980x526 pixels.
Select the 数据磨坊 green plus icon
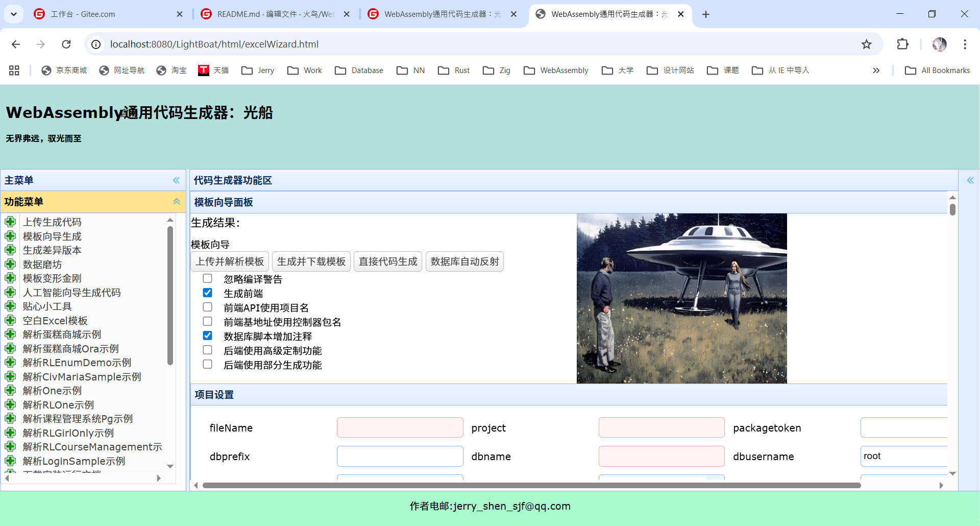[11, 264]
